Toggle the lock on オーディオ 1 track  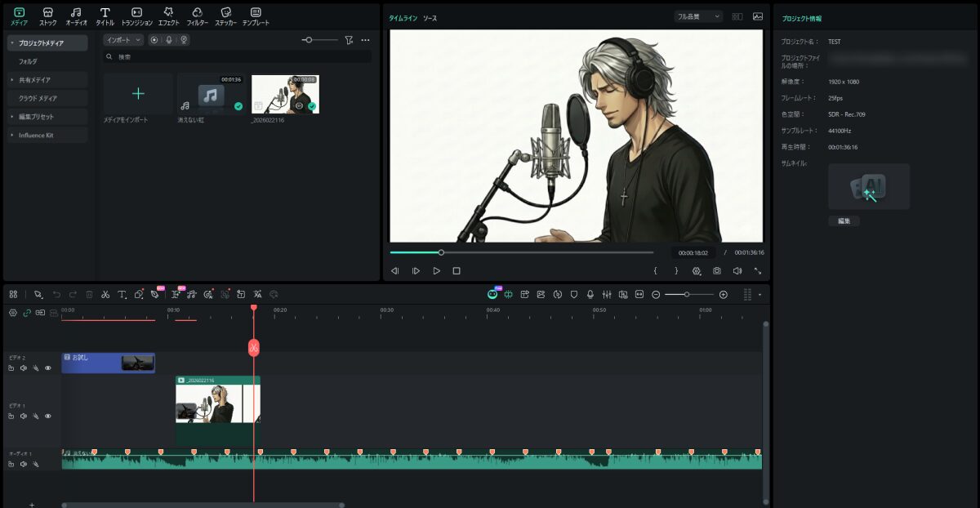click(11, 464)
